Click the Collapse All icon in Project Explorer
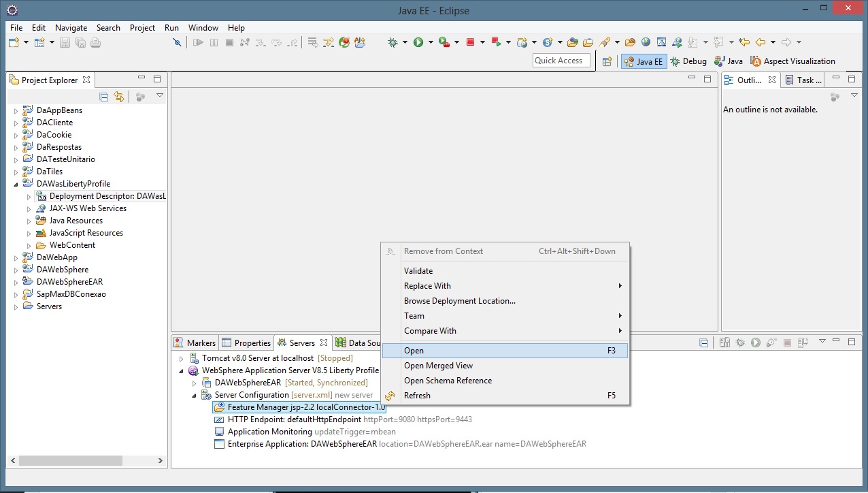This screenshot has width=868, height=493. (x=104, y=97)
